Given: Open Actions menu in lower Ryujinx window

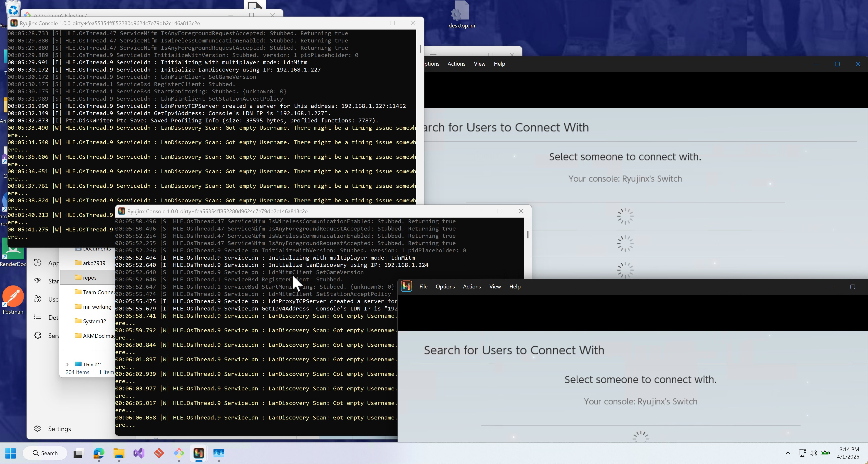Looking at the screenshot, I should coord(471,286).
